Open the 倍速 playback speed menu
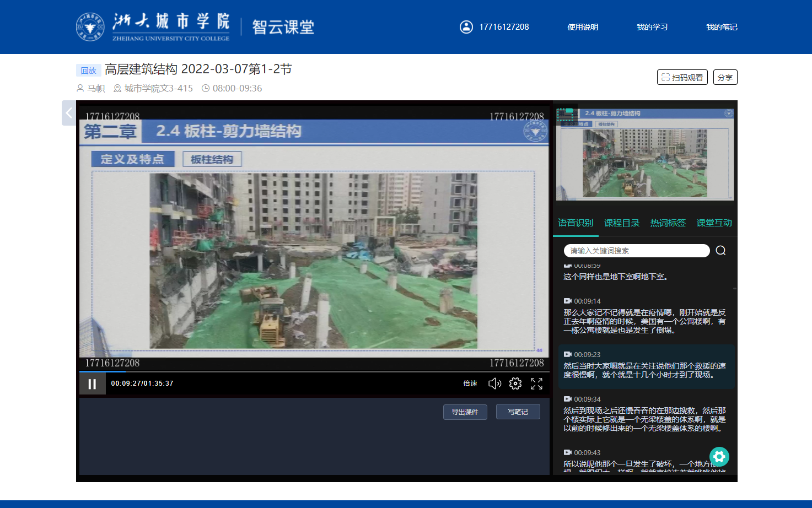 (x=470, y=383)
